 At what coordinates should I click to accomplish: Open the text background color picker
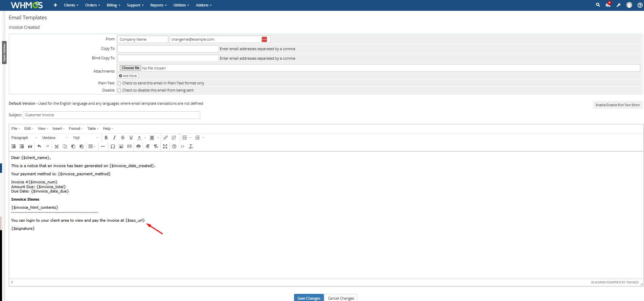pyautogui.click(x=158, y=138)
